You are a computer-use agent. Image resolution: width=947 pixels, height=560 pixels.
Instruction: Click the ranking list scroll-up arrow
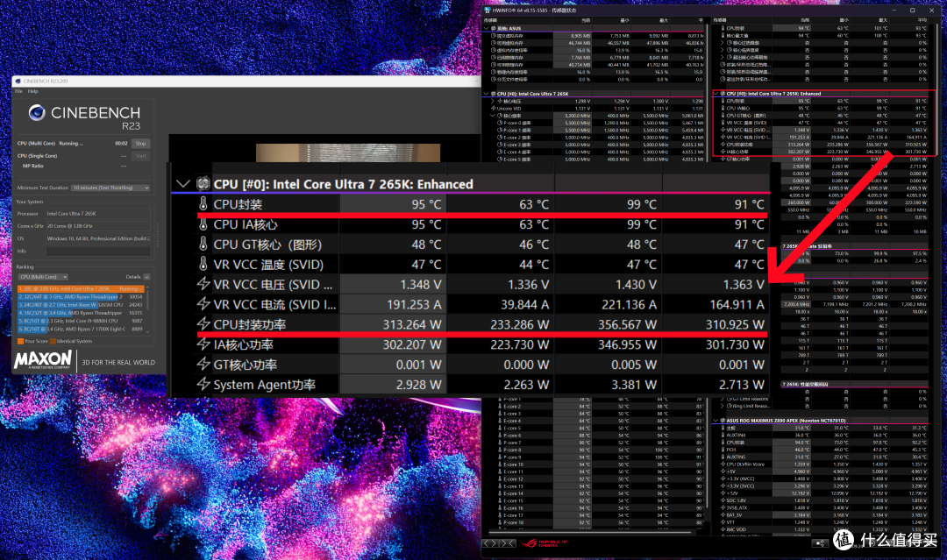pos(147,287)
